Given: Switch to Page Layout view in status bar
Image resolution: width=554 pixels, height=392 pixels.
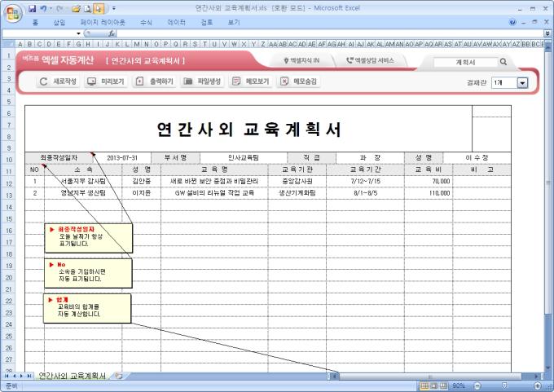Looking at the screenshot, I should point(434,385).
